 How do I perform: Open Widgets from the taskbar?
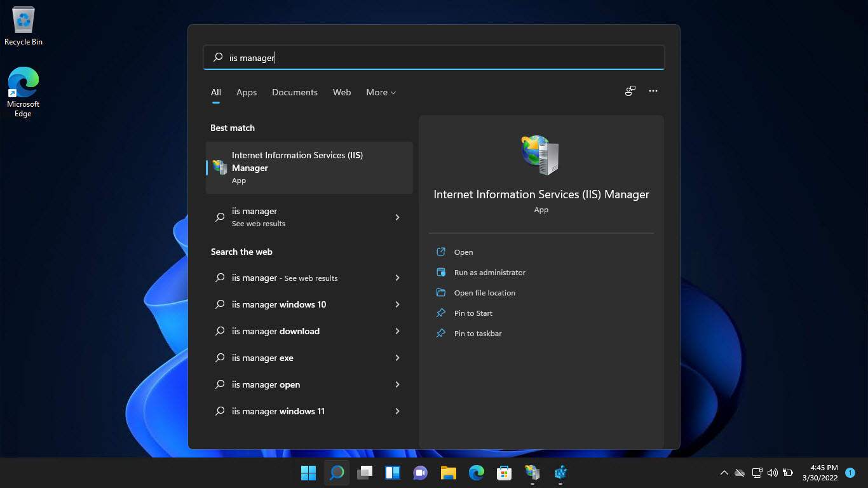tap(392, 473)
